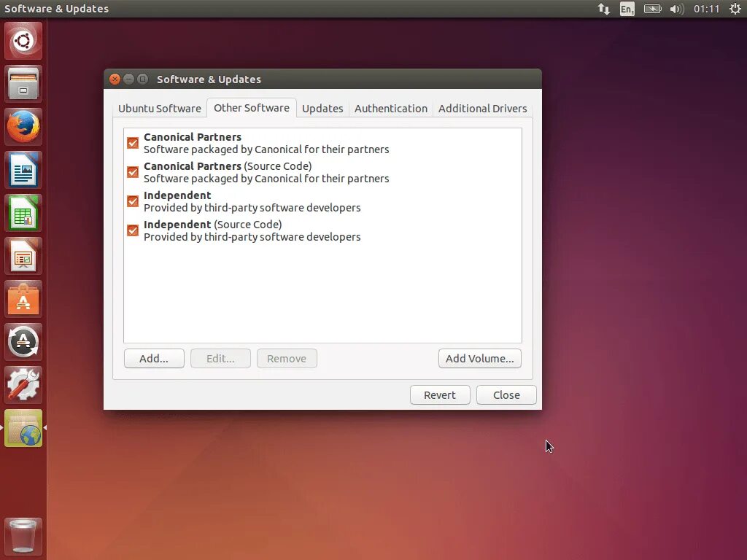Open battery status indicator
Image resolution: width=747 pixels, height=560 pixels.
click(652, 9)
